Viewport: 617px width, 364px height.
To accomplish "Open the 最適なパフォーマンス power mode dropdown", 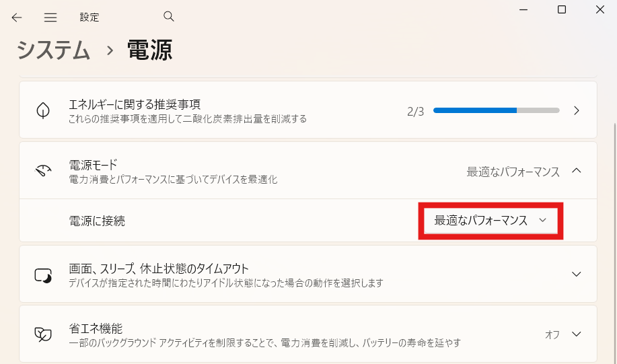I will point(491,220).
